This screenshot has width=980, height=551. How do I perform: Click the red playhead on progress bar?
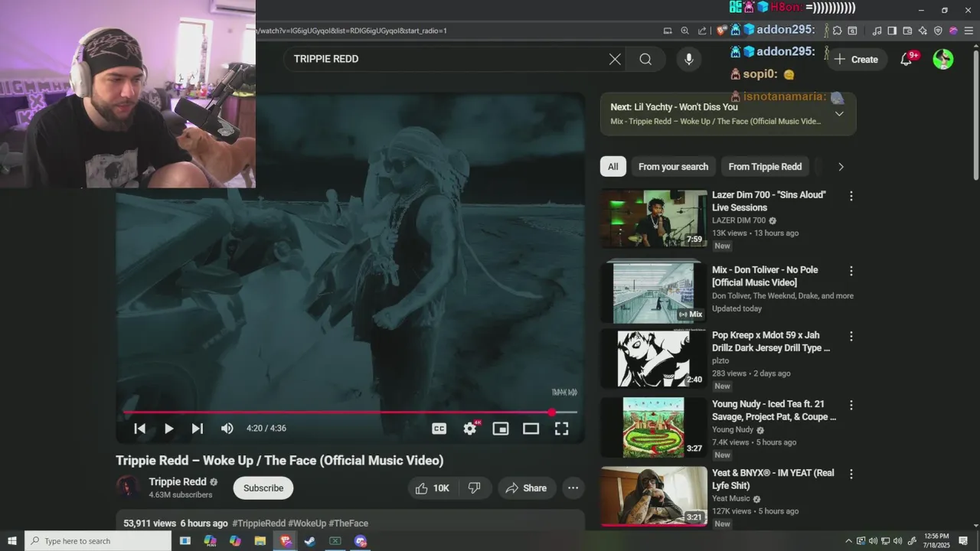click(x=551, y=412)
